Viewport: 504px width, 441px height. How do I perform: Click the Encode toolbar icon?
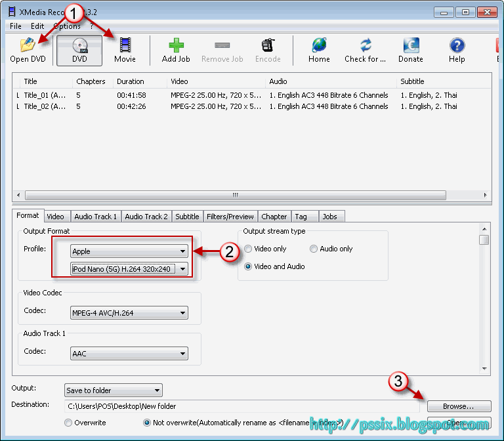click(268, 45)
